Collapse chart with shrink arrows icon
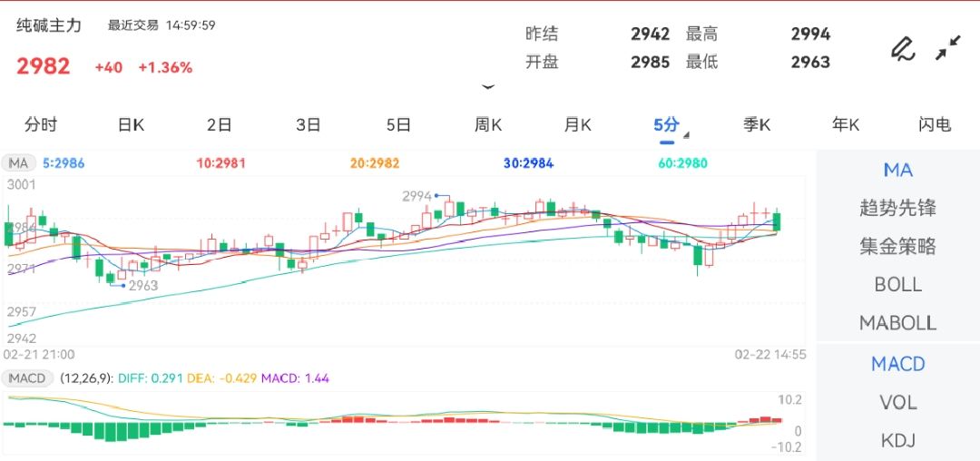Screen dimensions: 980x461 pos(948,48)
